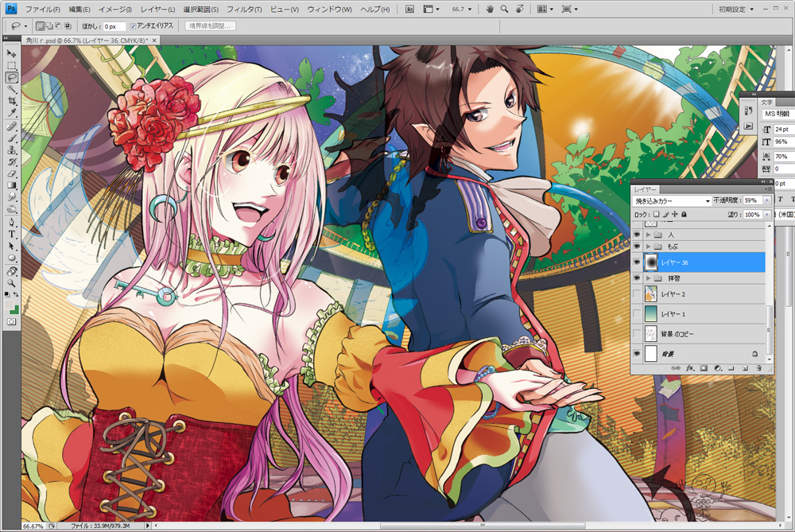Hide the もぶ layer group
Viewport: 795px width, 532px height.
click(x=637, y=247)
